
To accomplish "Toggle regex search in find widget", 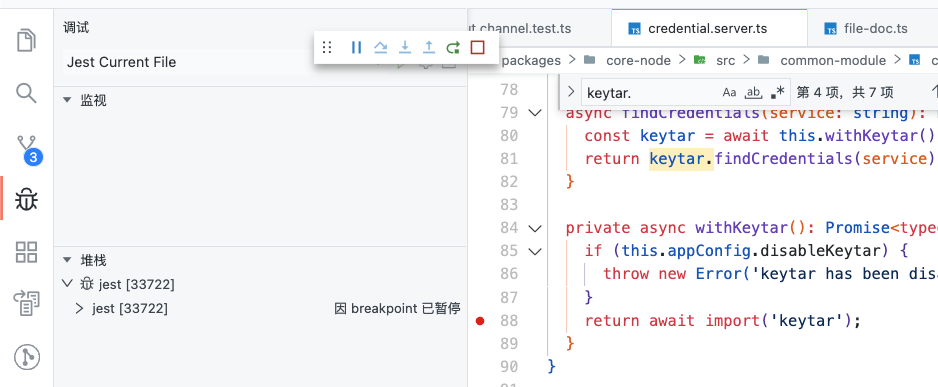I will click(778, 92).
